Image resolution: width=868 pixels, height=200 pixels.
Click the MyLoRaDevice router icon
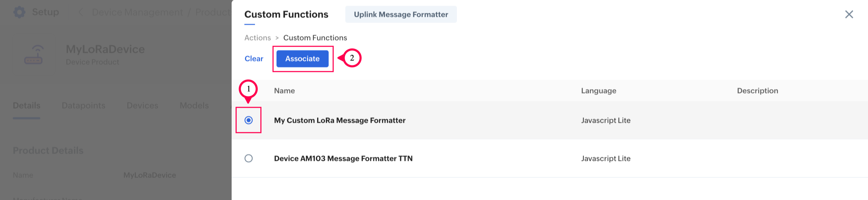pyautogui.click(x=33, y=55)
